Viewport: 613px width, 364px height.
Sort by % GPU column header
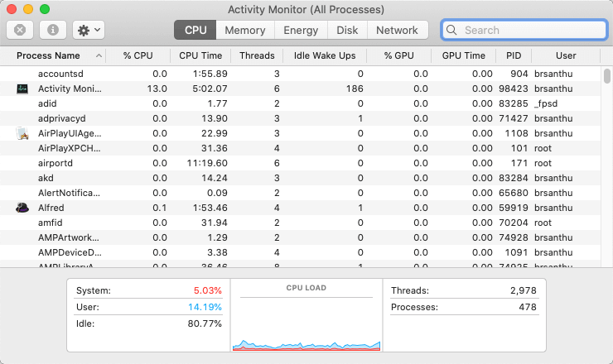(398, 56)
